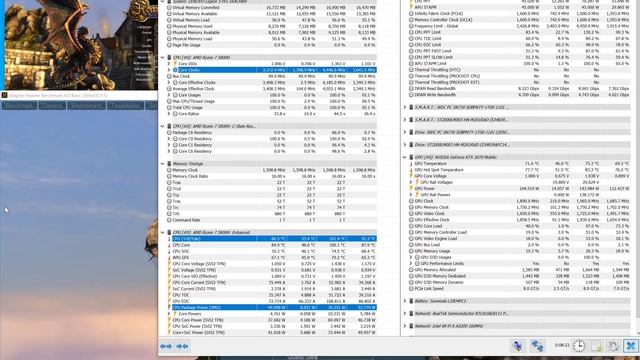
Task: Select the Total CPU Usage row
Action: click(x=271, y=107)
